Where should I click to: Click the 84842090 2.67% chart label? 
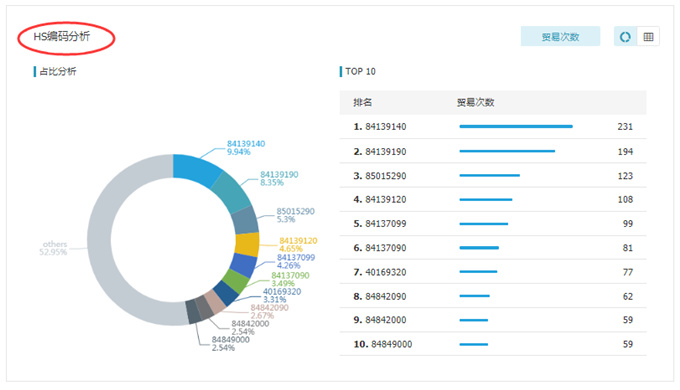click(x=269, y=311)
